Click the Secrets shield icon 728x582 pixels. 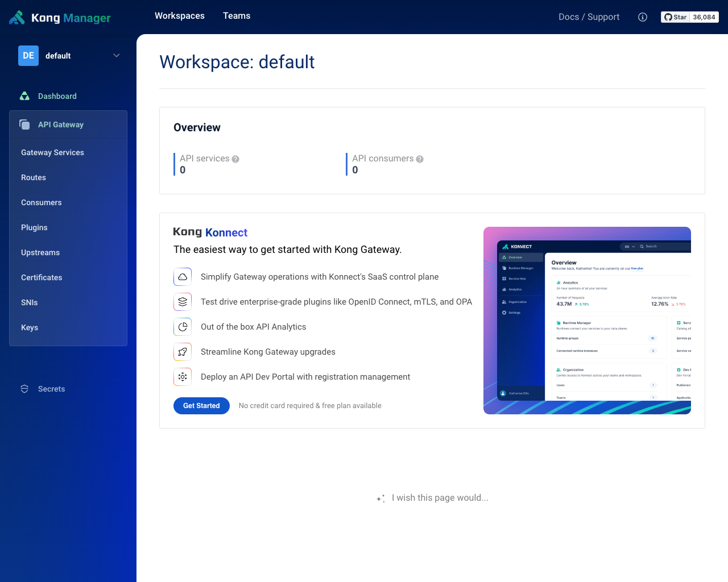[x=24, y=389]
